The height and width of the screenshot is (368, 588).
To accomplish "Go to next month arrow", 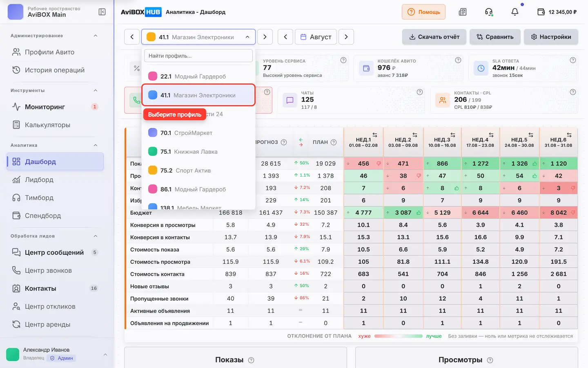I will pyautogui.click(x=346, y=37).
